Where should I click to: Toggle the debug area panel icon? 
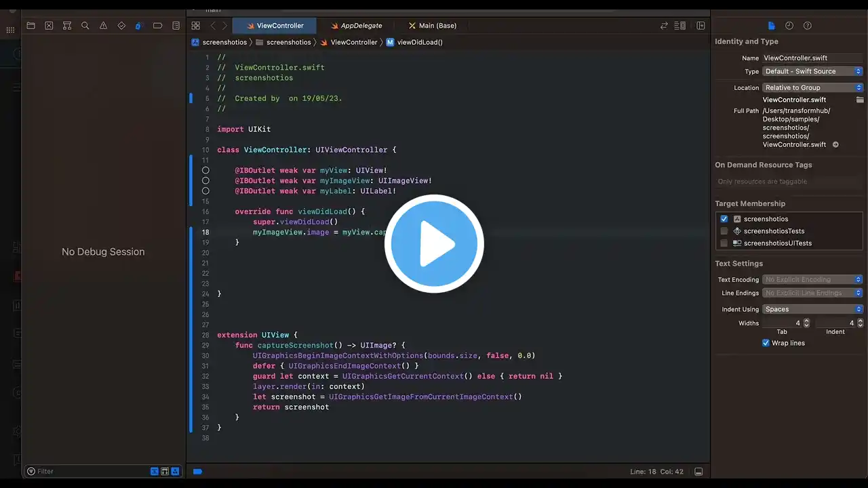click(x=698, y=471)
